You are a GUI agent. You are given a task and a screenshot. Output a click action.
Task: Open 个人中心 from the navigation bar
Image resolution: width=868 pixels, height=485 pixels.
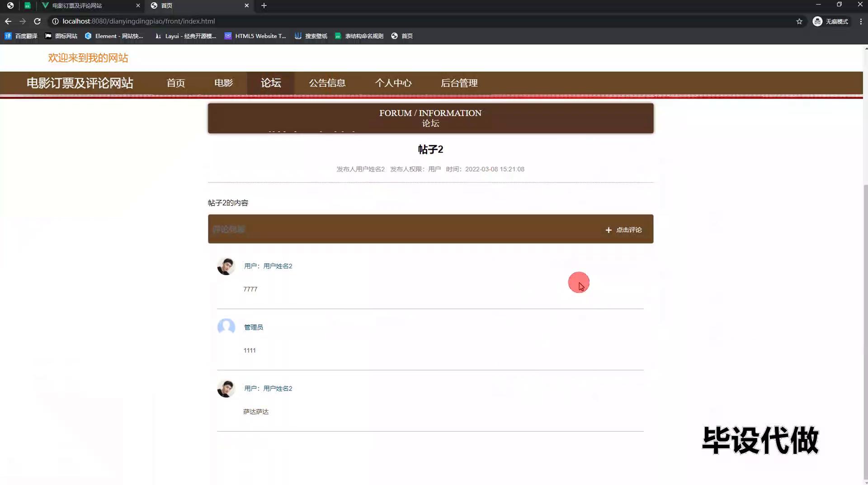click(x=393, y=83)
